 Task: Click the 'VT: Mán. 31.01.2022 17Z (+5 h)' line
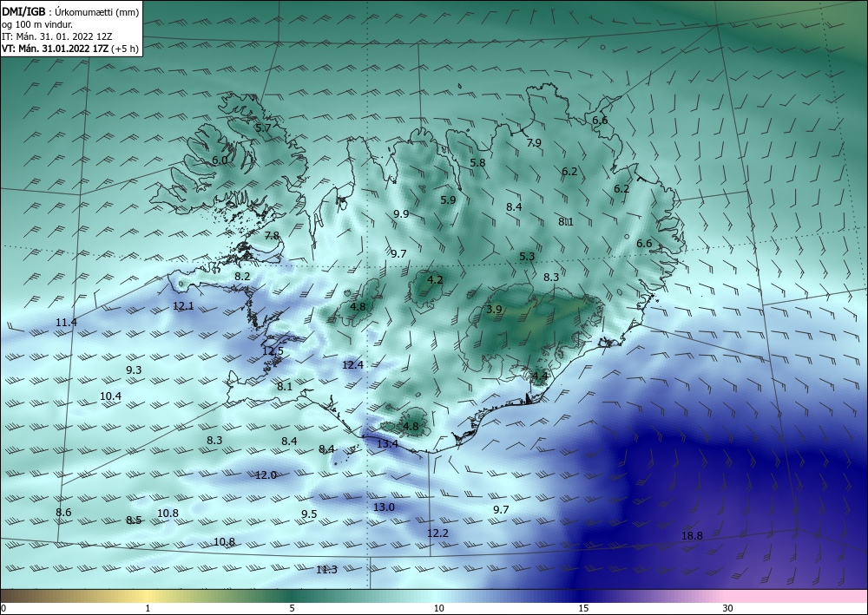[x=70, y=49]
